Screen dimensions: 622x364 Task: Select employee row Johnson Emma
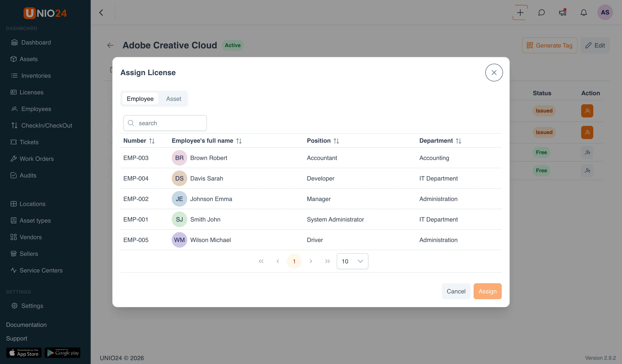[x=311, y=199]
